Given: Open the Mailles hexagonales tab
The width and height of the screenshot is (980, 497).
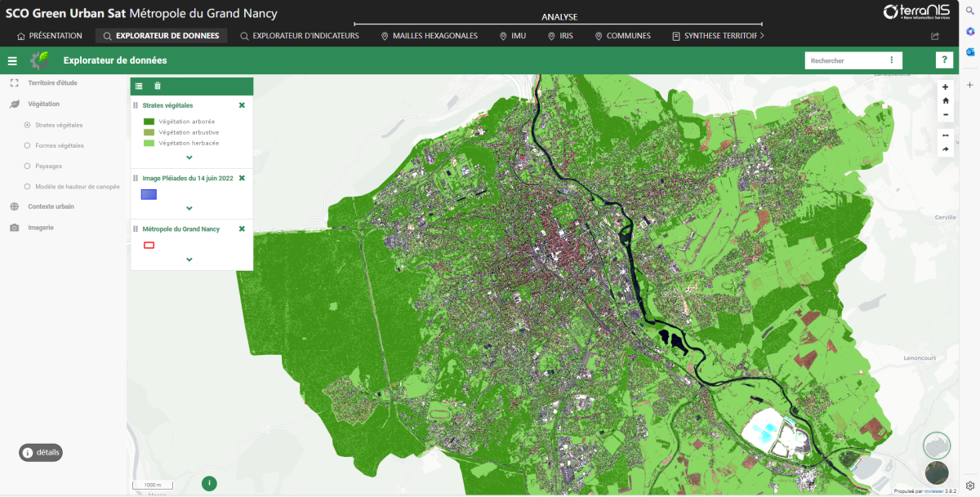Looking at the screenshot, I should (x=429, y=36).
